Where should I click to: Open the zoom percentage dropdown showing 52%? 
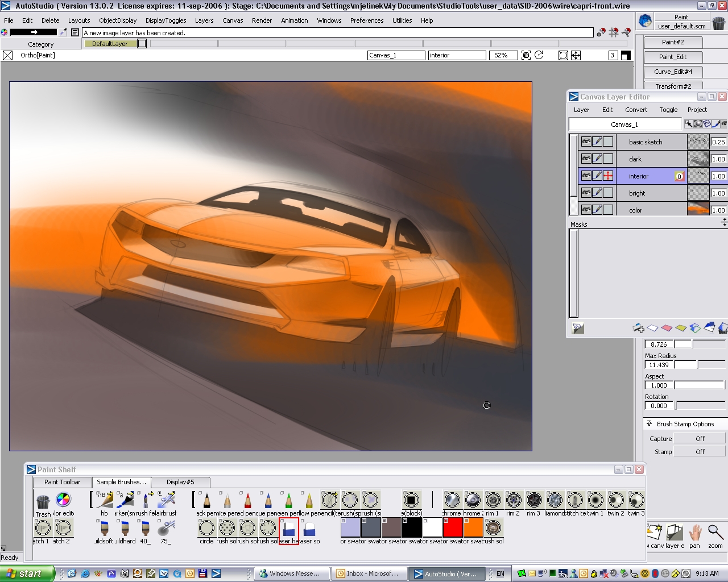pos(503,55)
